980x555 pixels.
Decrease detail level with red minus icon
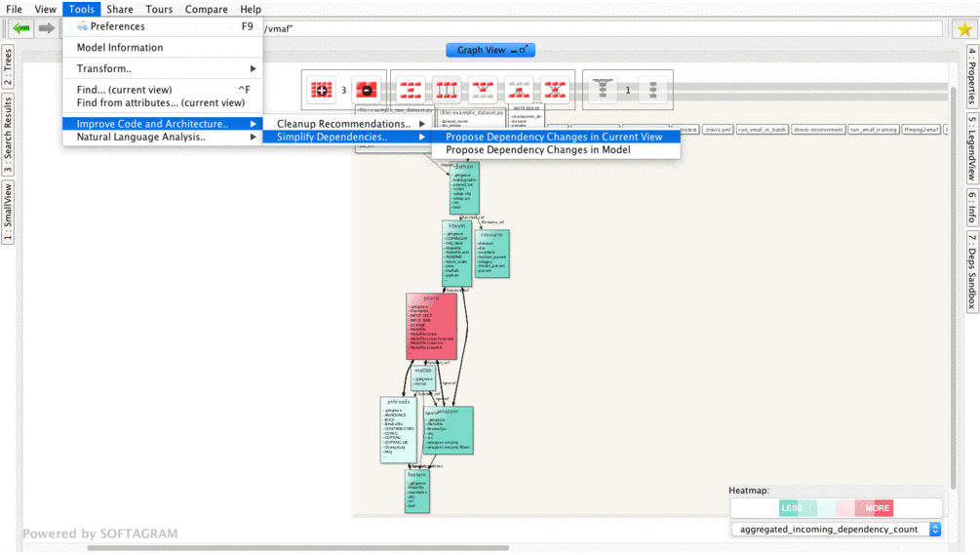click(366, 91)
